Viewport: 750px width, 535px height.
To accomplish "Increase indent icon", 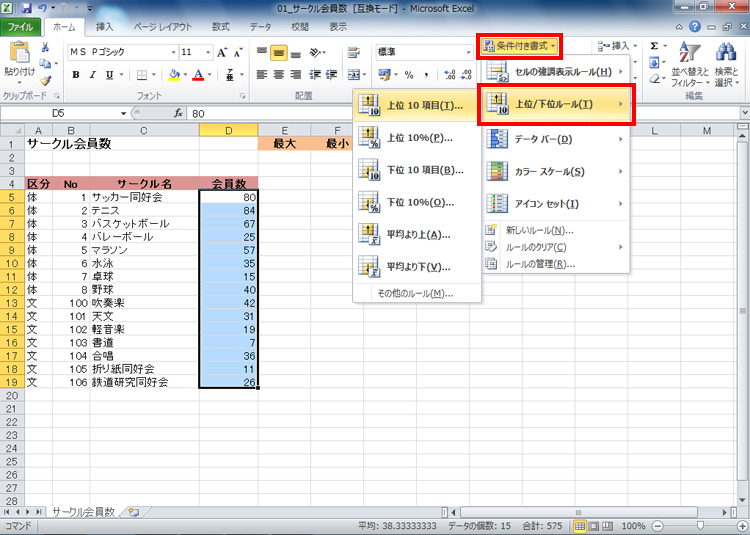I will coord(331,75).
